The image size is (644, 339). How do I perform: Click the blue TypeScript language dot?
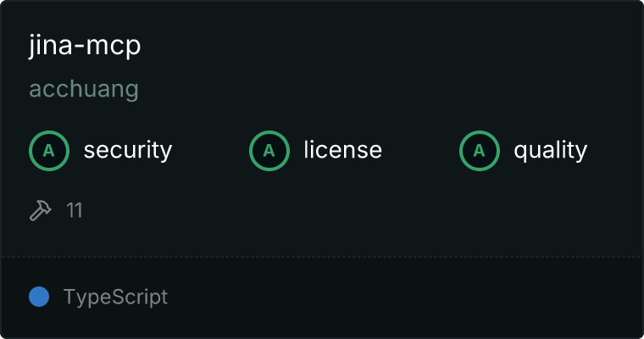(39, 297)
